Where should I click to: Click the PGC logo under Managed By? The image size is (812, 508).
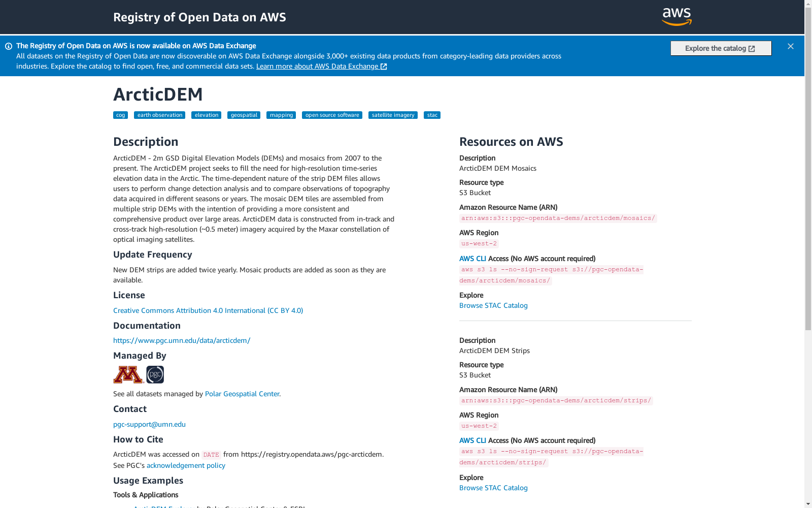[x=155, y=375]
